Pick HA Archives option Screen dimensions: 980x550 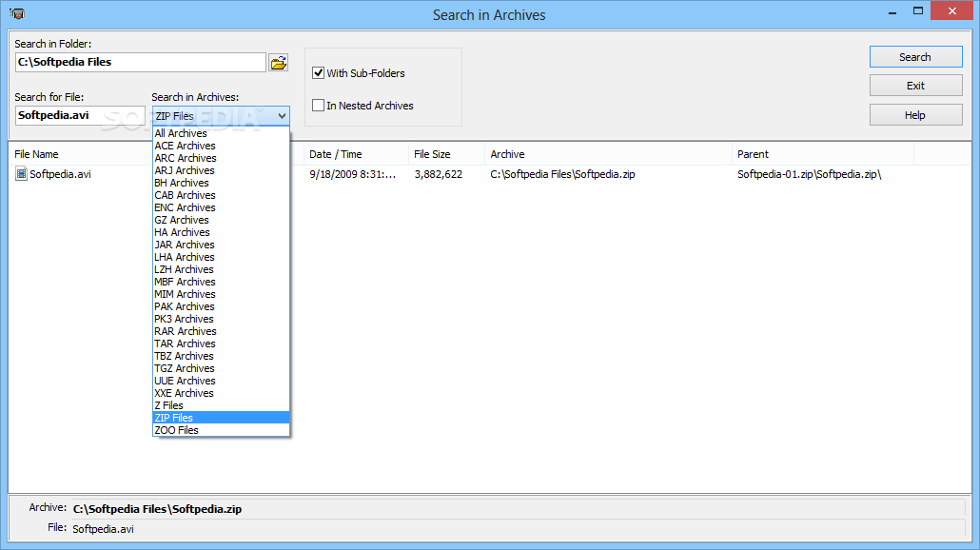pos(222,232)
